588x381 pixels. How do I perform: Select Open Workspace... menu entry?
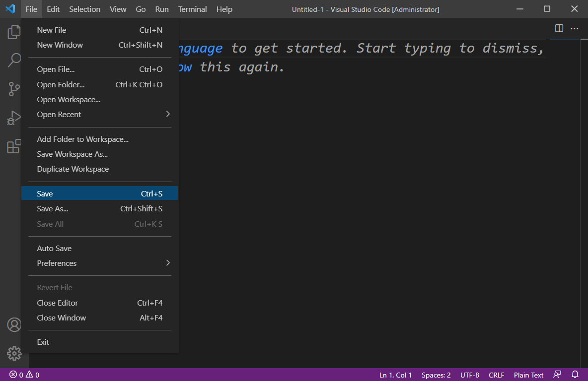99,100
